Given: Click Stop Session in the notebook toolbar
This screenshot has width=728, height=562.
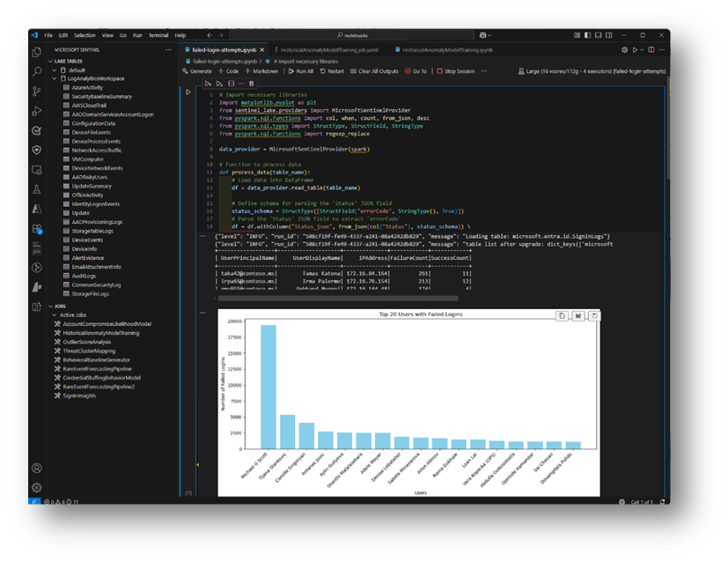Looking at the screenshot, I should 455,71.
